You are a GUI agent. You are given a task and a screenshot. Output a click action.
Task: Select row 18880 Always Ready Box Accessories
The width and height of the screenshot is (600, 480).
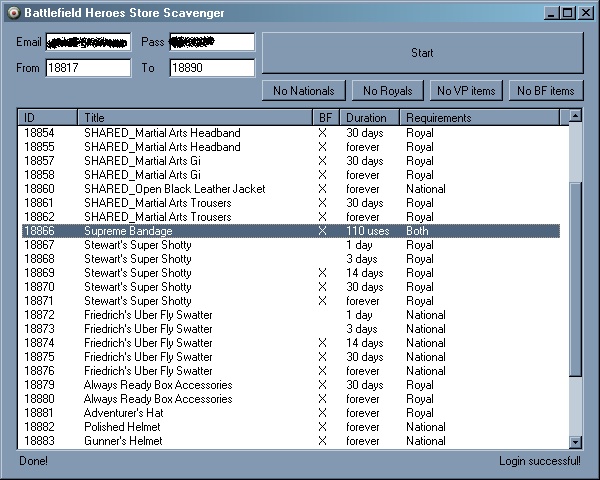point(291,399)
